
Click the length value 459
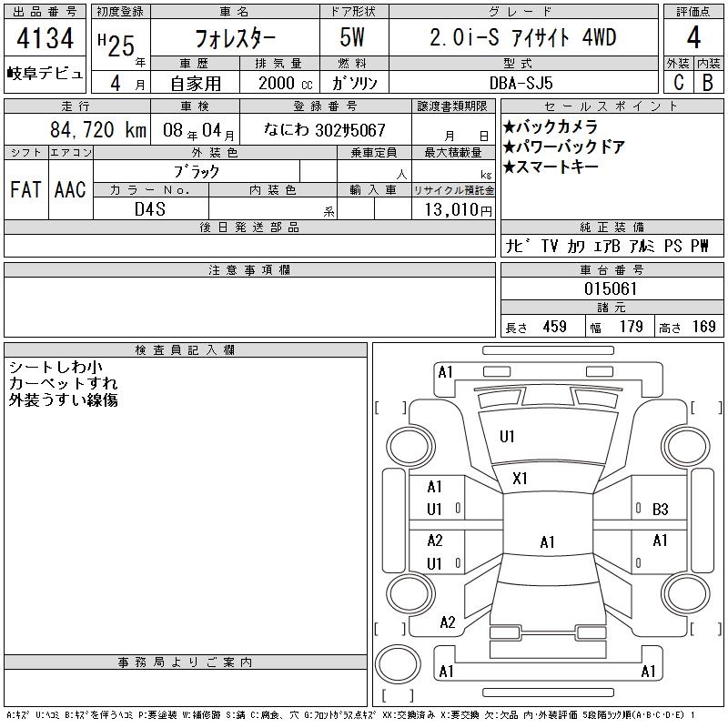(x=555, y=327)
